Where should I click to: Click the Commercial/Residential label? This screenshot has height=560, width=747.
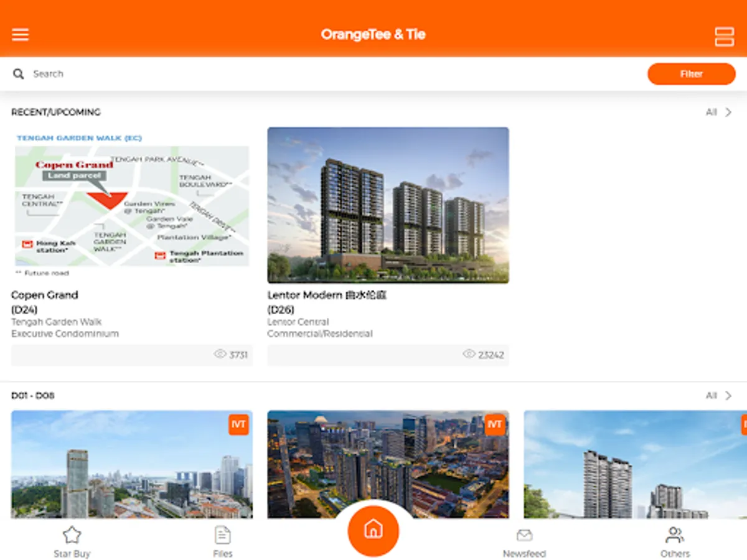(x=320, y=334)
